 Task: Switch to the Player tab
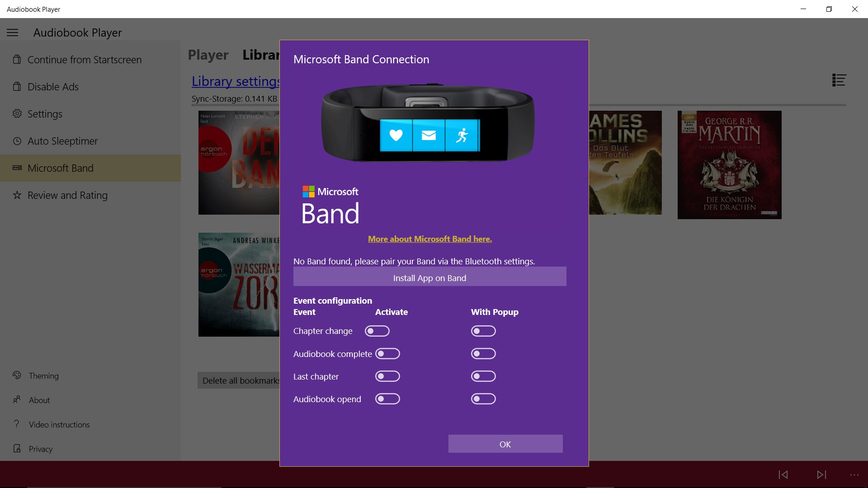[208, 55]
